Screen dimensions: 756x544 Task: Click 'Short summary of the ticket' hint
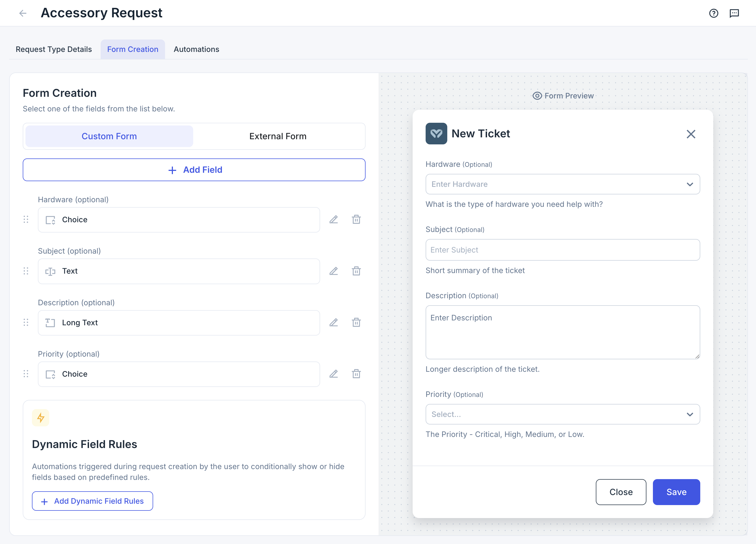475,270
